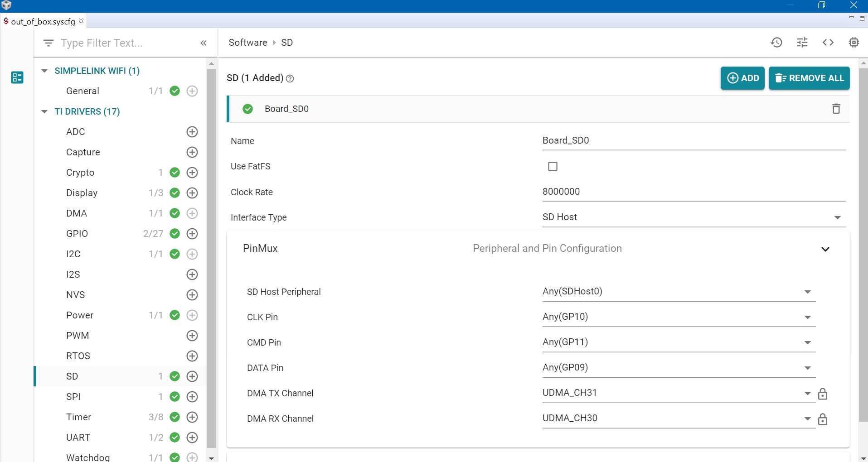Maximize the editor view pane
The image size is (868, 462).
tap(862, 18)
